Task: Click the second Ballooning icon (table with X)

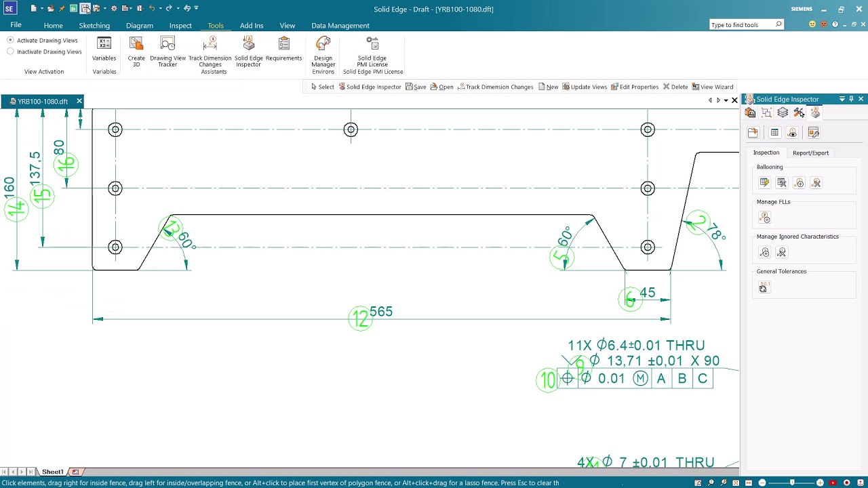Action: (x=782, y=182)
